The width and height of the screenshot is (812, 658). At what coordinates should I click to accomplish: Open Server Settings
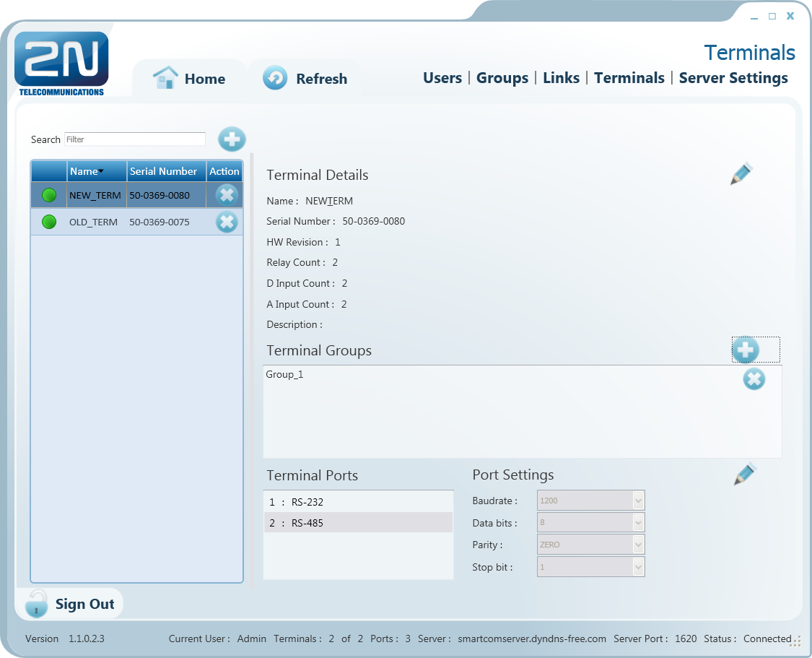pos(733,78)
